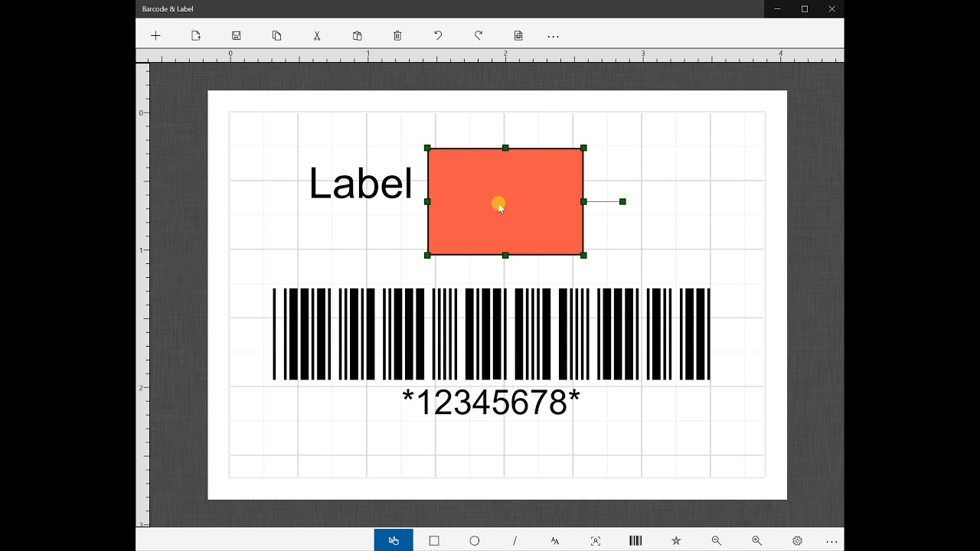This screenshot has width=980, height=551.
Task: Minimize the Barcode & Label window
Action: 777,9
